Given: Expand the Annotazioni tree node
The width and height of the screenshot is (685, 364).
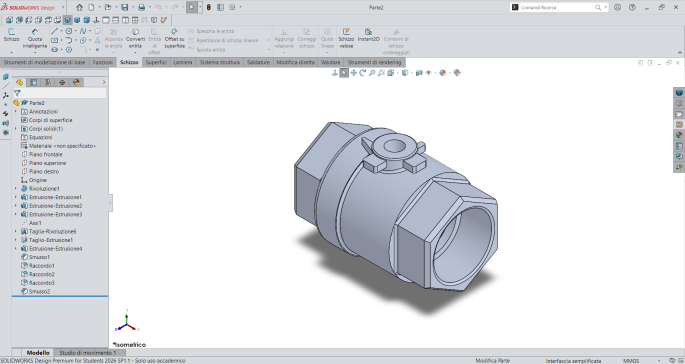Looking at the screenshot, I should (x=16, y=111).
